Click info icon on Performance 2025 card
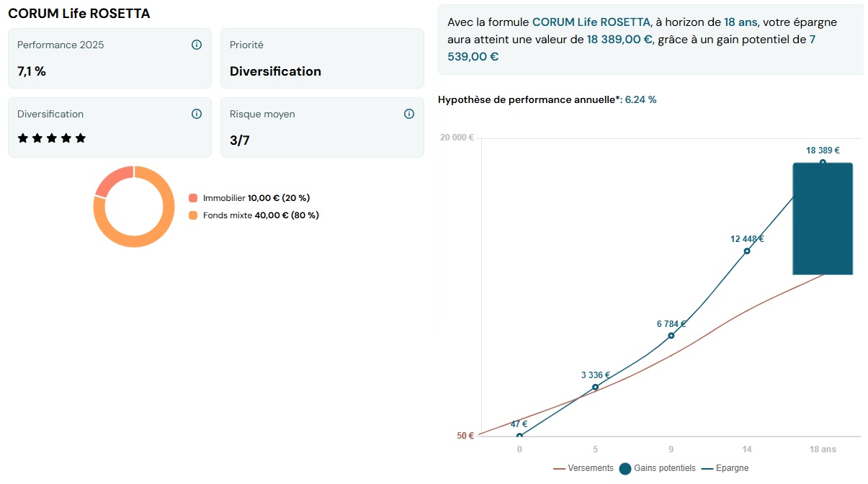This screenshot has height=484, width=868. (197, 45)
